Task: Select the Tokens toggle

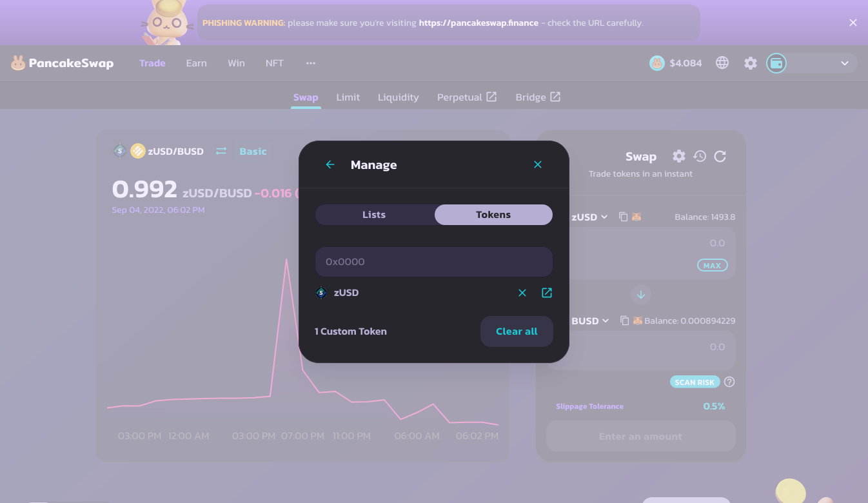Action: [493, 215]
